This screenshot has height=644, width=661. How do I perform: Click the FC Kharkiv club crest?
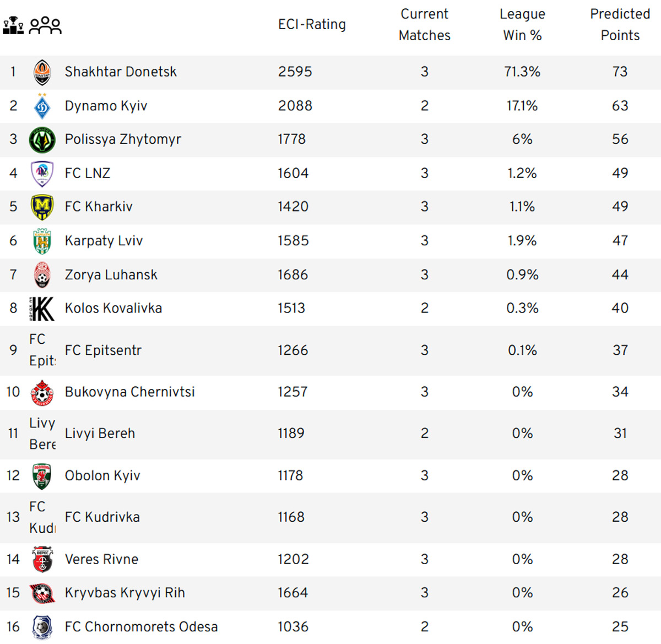pos(42,207)
